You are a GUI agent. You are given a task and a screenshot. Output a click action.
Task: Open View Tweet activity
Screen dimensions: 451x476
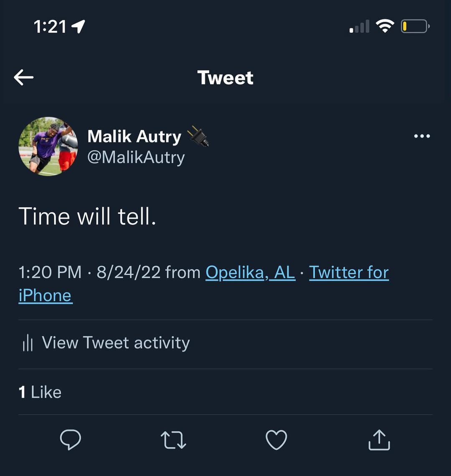tap(116, 343)
